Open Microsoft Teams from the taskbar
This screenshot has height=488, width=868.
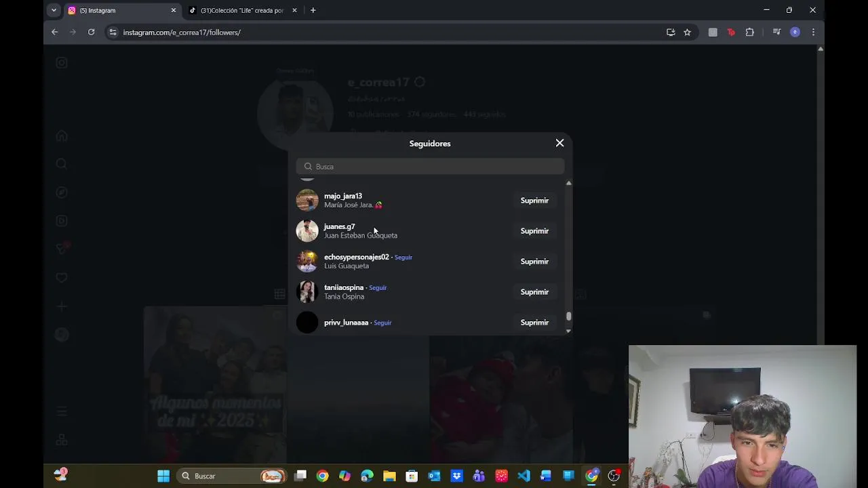click(x=479, y=476)
